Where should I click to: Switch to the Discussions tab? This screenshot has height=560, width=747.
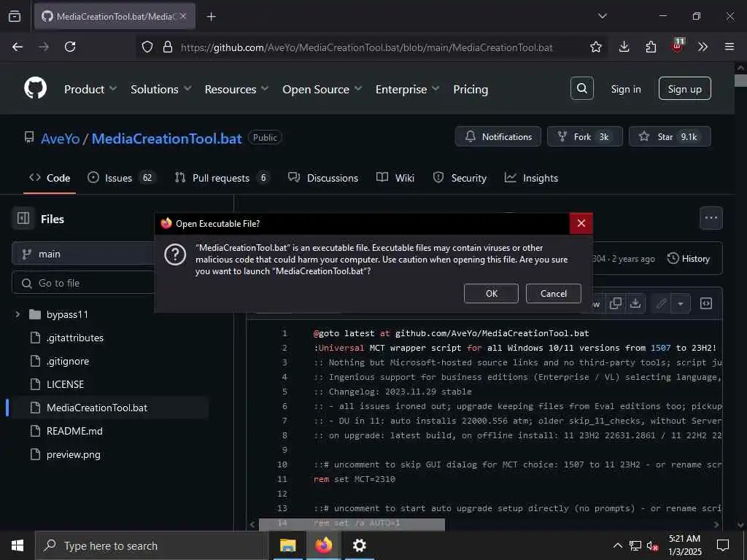pyautogui.click(x=323, y=178)
